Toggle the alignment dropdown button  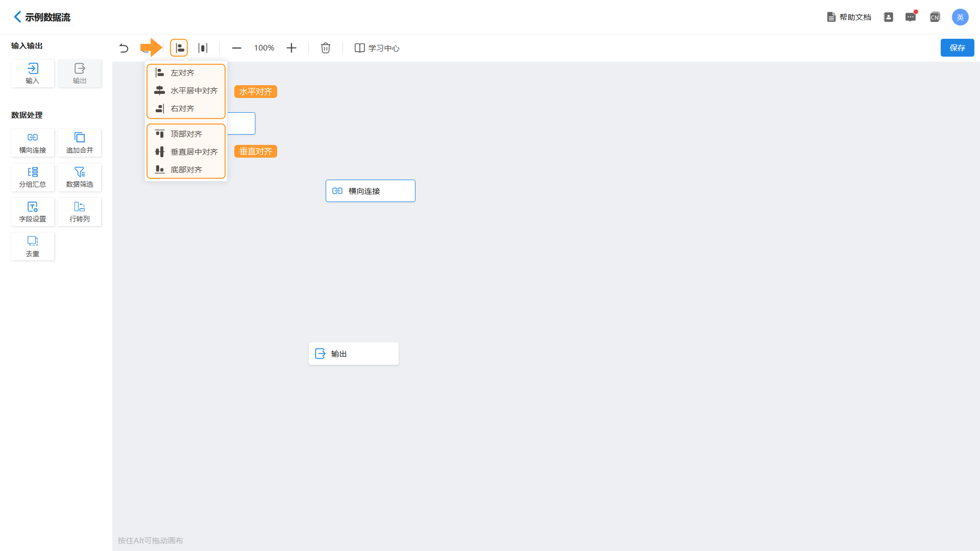pyautogui.click(x=179, y=48)
